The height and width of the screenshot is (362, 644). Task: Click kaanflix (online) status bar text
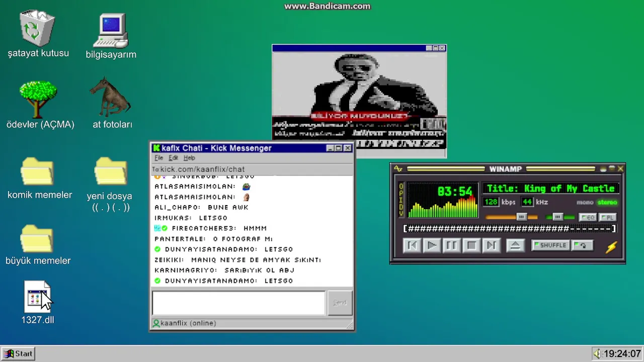click(188, 323)
